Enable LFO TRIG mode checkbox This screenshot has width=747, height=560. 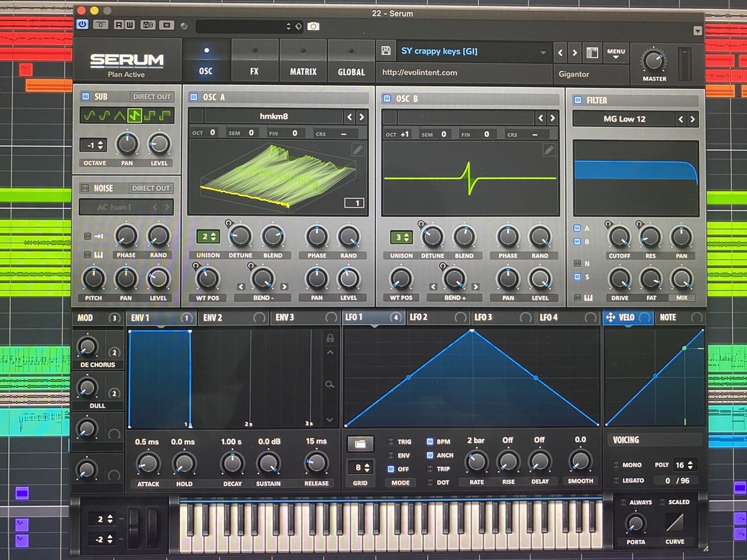(x=391, y=442)
